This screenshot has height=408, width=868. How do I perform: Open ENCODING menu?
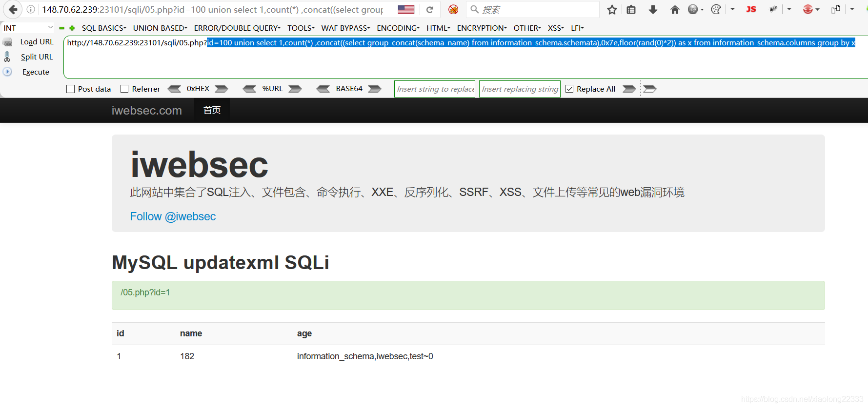coord(398,28)
